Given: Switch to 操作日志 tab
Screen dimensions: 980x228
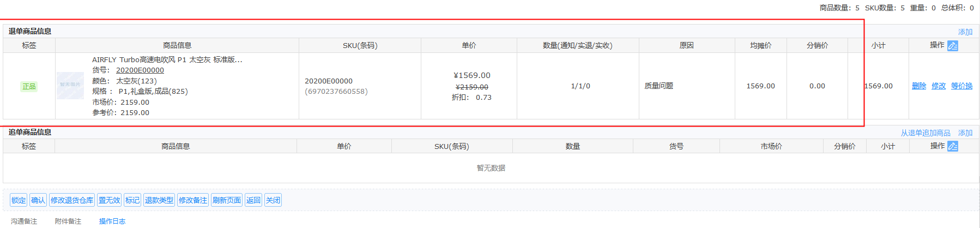Looking at the screenshot, I should click(x=112, y=221).
